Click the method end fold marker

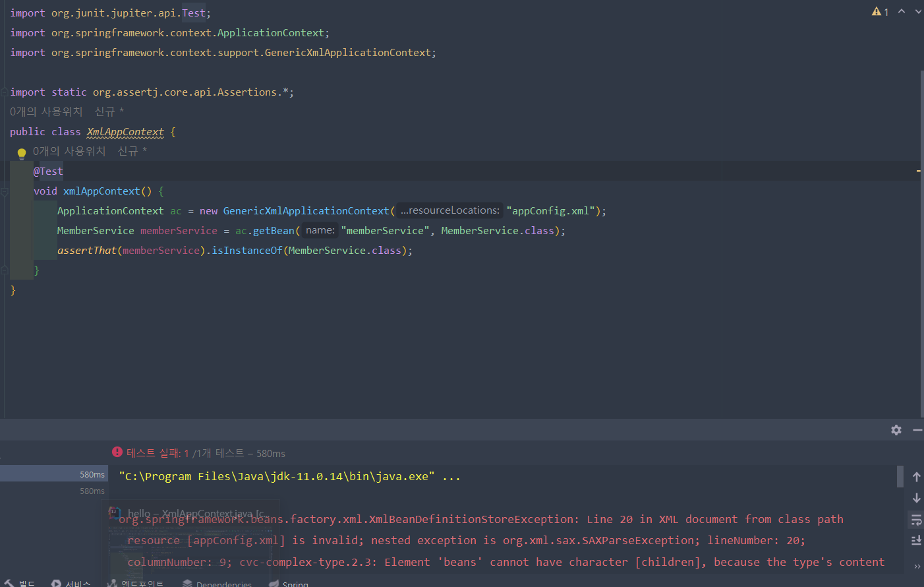[x=4, y=270]
